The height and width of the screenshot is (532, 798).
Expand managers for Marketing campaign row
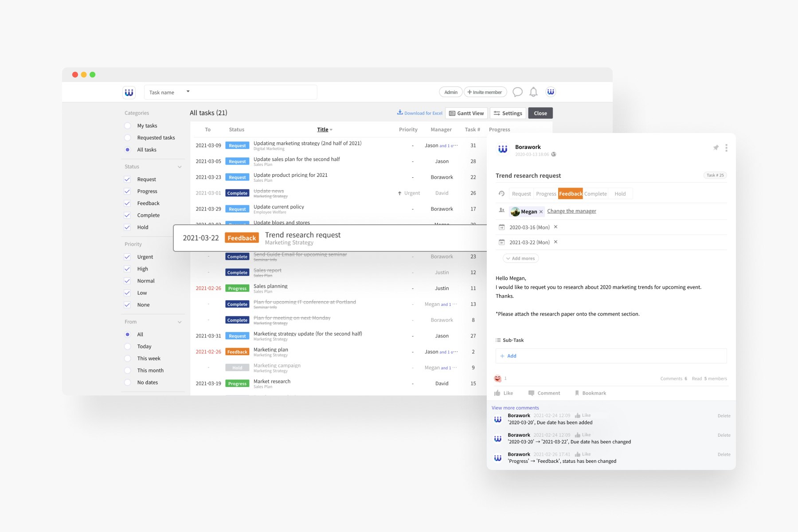tap(449, 368)
